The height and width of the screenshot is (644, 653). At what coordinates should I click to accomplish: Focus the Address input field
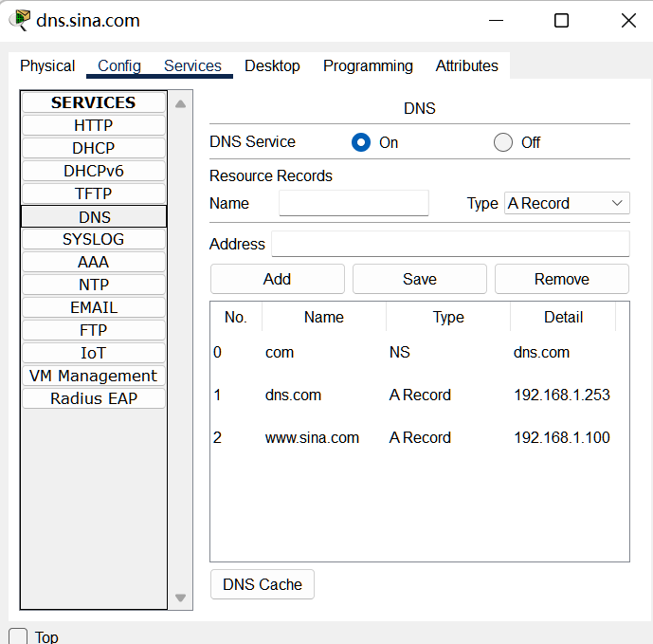tap(450, 244)
